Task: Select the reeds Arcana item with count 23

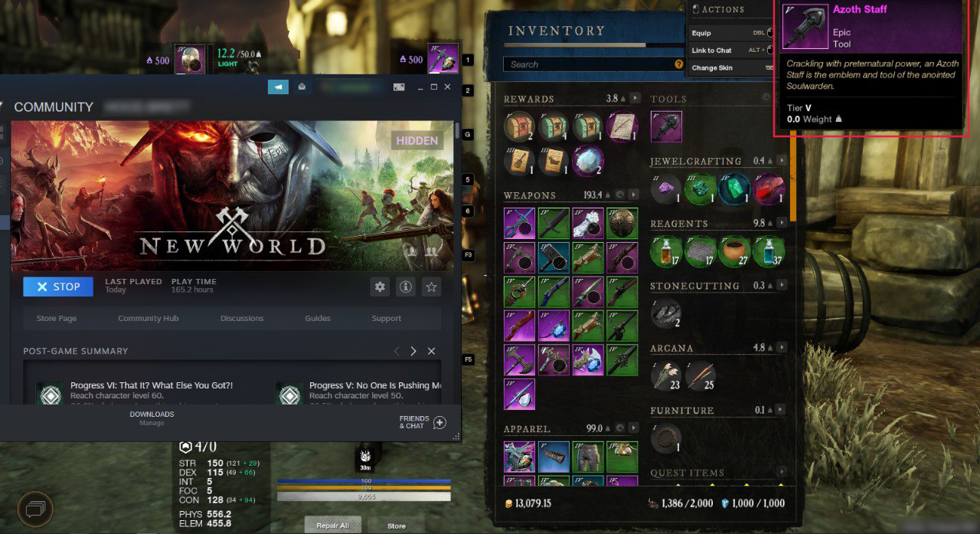Action: (x=666, y=375)
